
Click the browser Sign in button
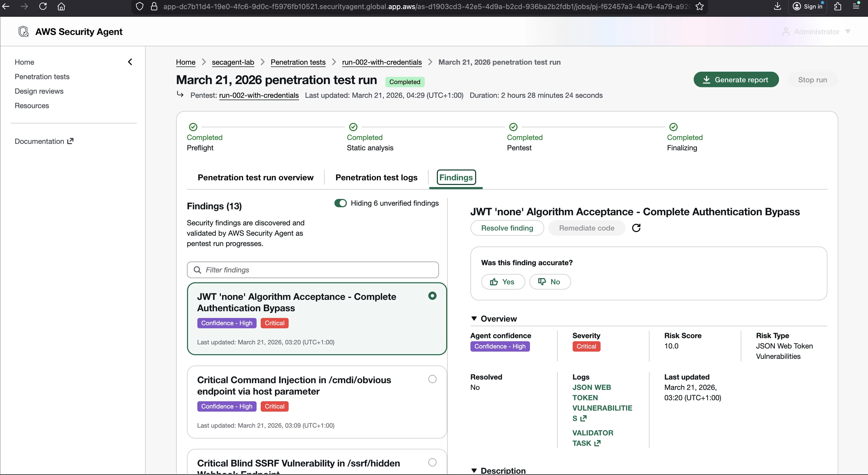point(807,6)
